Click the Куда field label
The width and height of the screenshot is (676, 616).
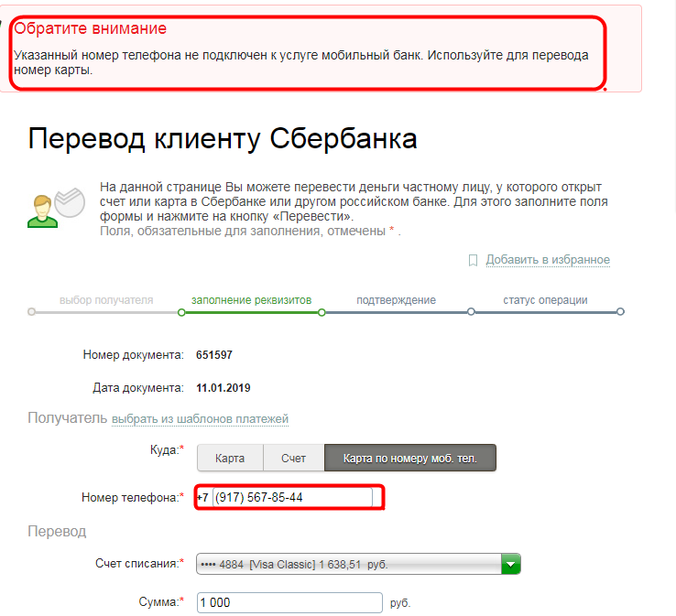coord(167,450)
